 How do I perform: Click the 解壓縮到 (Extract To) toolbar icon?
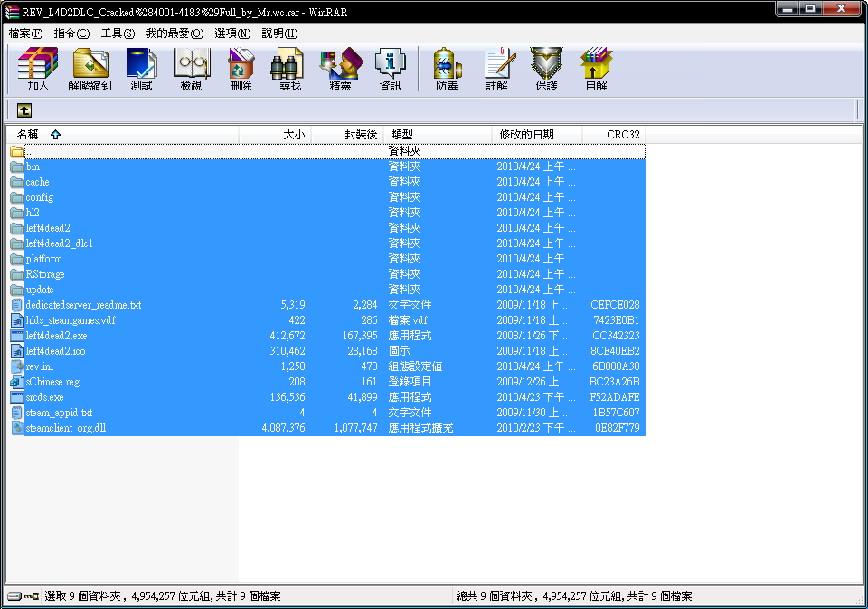(x=90, y=70)
